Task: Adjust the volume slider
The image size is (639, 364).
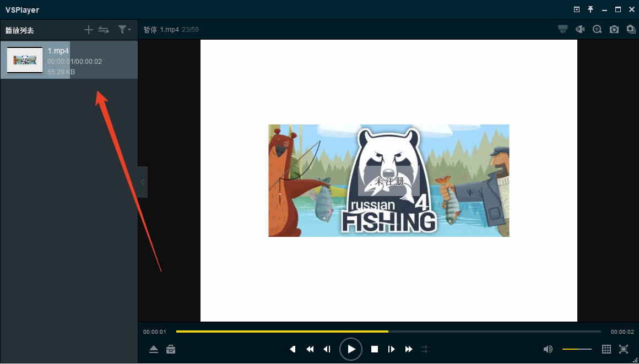Action: pyautogui.click(x=577, y=349)
